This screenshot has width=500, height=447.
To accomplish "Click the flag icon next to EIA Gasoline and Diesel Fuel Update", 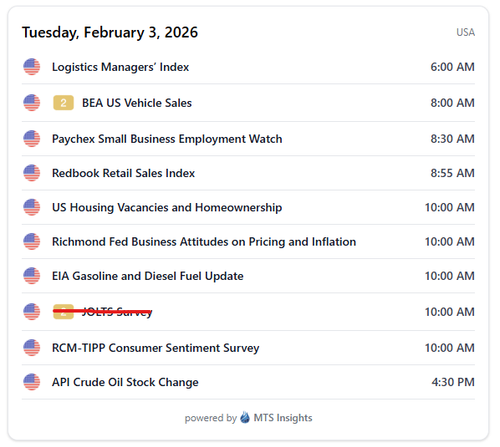I will pyautogui.click(x=32, y=276).
